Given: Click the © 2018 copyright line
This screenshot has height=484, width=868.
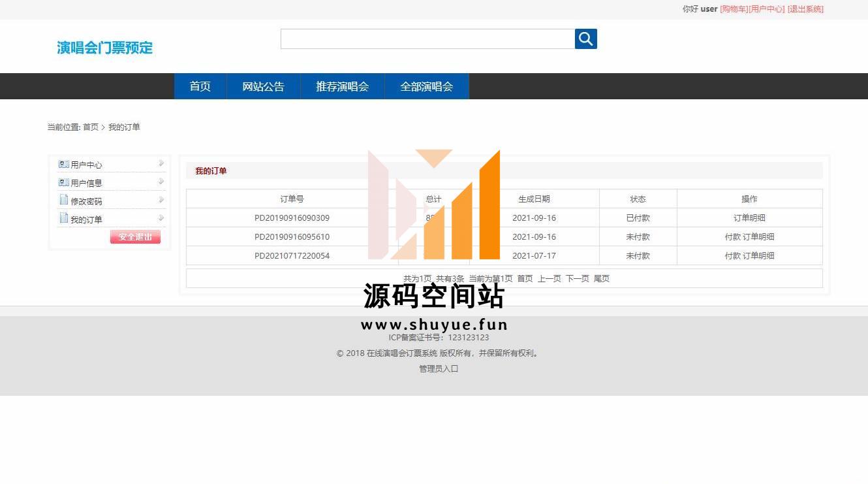Looking at the screenshot, I should tap(439, 353).
